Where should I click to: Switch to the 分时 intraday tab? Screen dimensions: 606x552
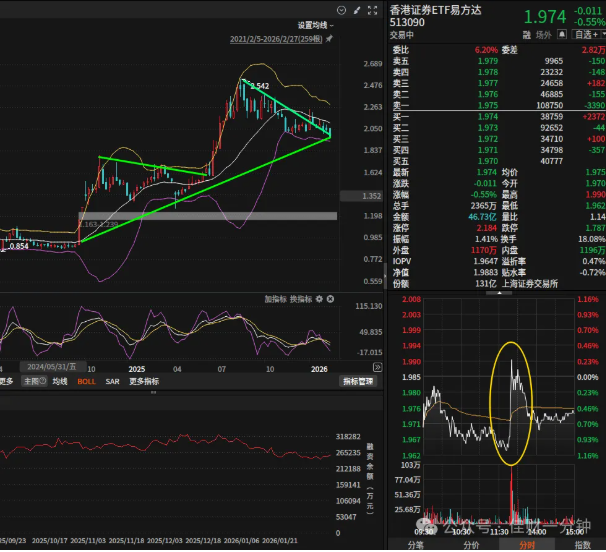pos(527,545)
